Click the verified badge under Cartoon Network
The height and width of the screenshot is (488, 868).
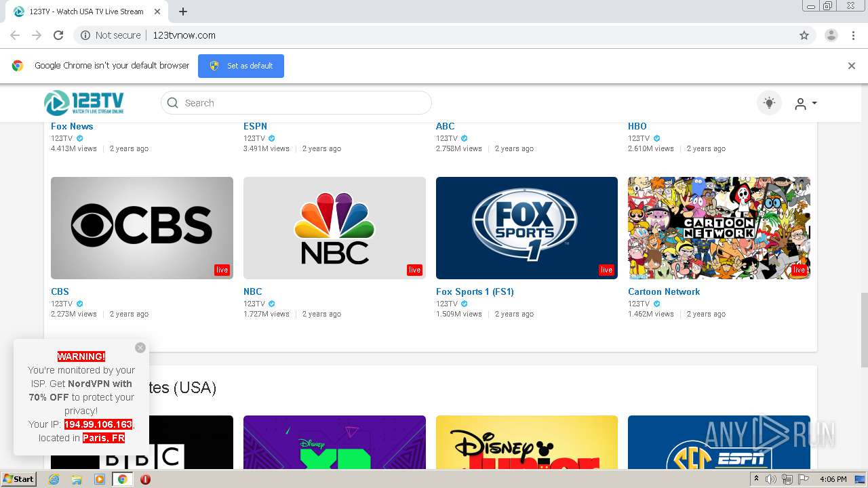(656, 304)
